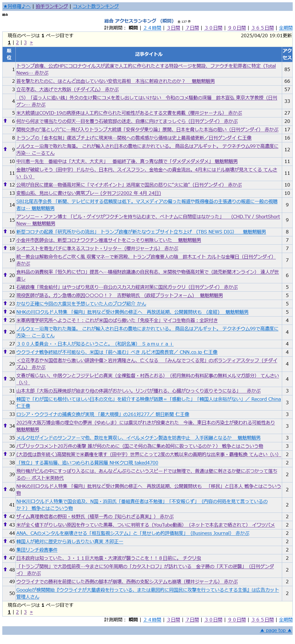Click the up-arrow icon beside rank 25
The height and width of the screenshot is (644, 295).
(5, 320)
